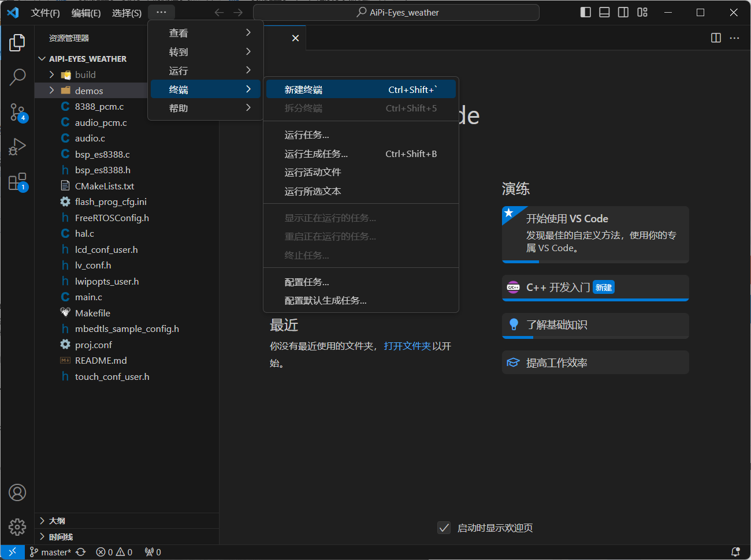Toggle show welcome page on startup checkbox
The height and width of the screenshot is (560, 751).
tap(444, 528)
